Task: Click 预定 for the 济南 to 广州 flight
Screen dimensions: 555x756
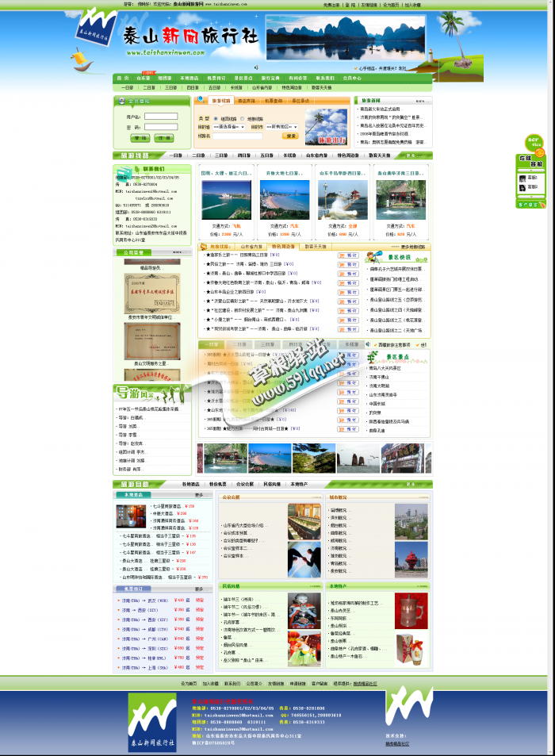Action: 200,639
